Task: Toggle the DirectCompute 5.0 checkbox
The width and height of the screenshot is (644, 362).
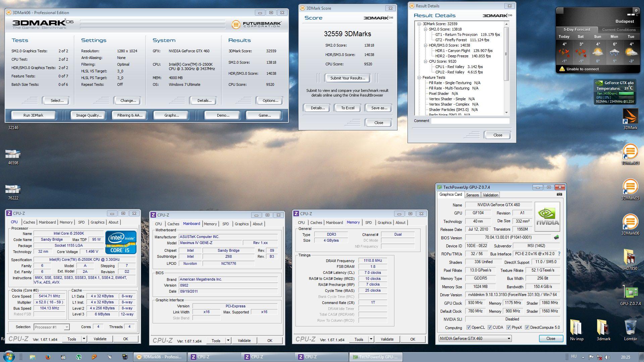Action: [527, 327]
